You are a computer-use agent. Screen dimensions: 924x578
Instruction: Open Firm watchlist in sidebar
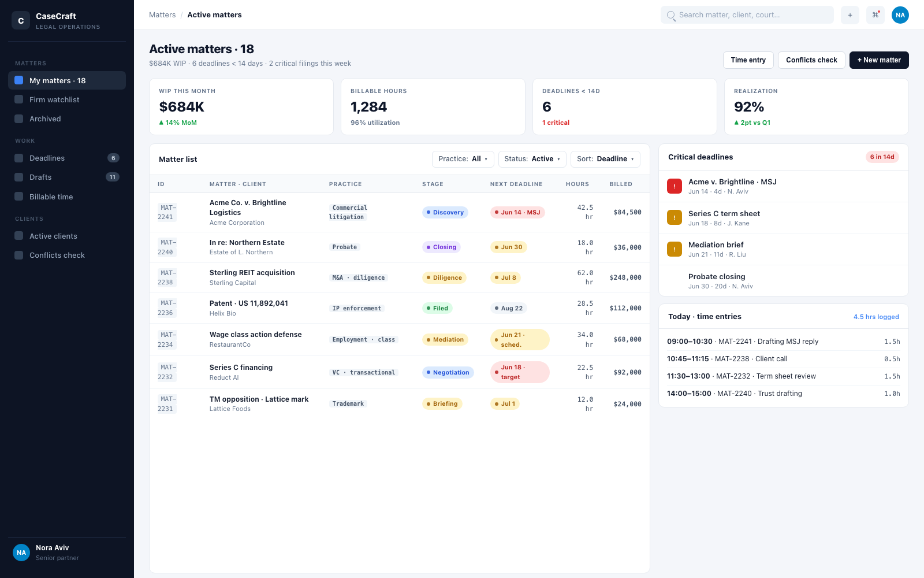(67, 99)
